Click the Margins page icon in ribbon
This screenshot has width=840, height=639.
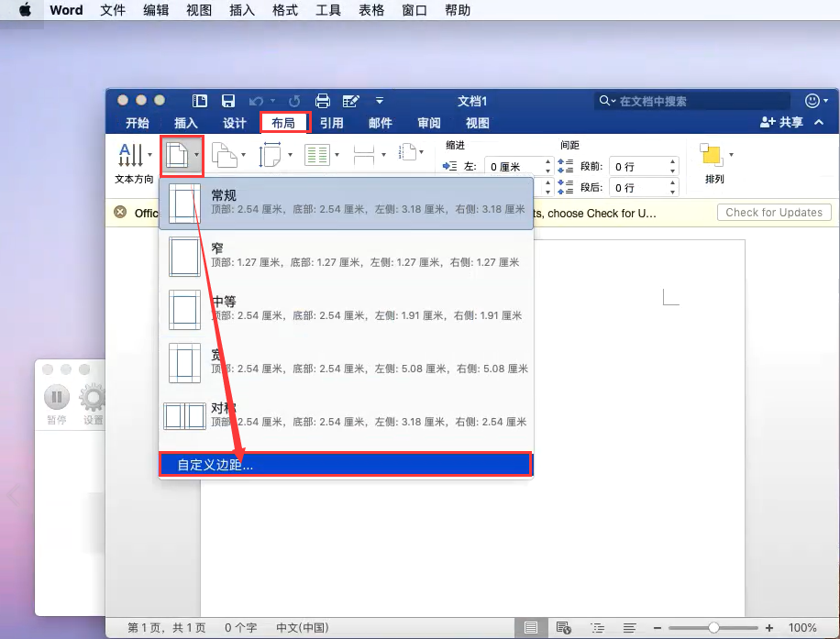(177, 155)
